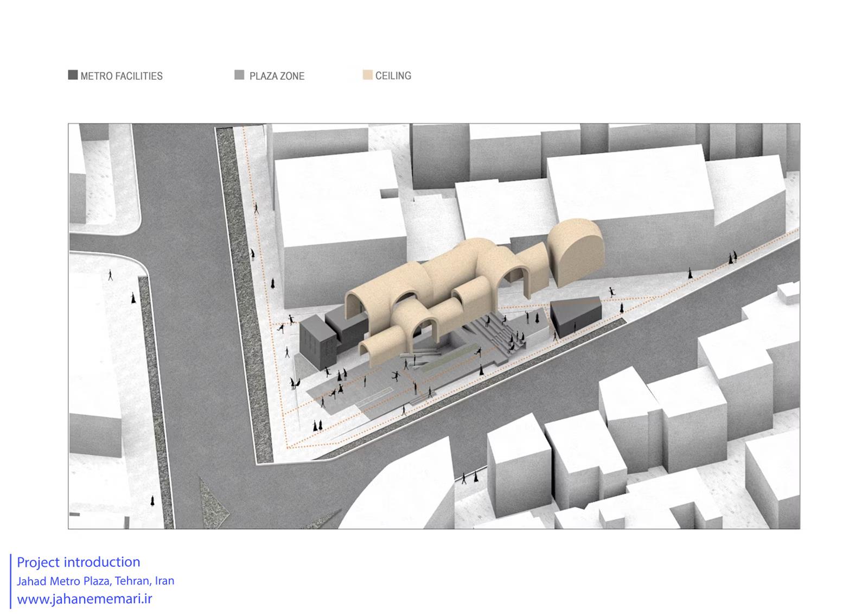Click the gray Plaza Zone legend swatch

(239, 75)
